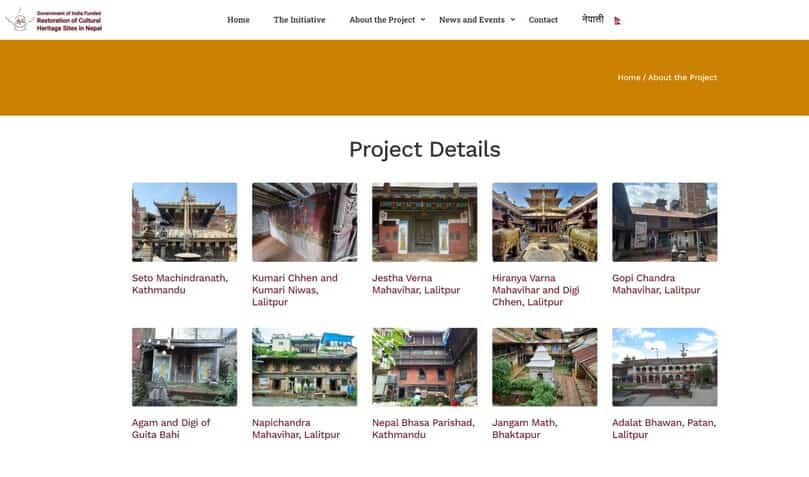This screenshot has height=477, width=809.
Task: Switch language to नेपाली
Action: pyautogui.click(x=593, y=19)
